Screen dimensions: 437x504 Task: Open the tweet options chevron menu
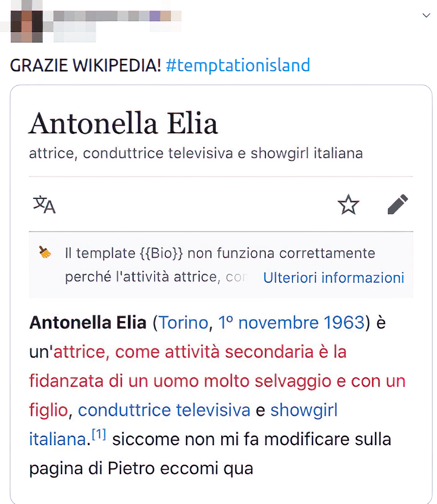click(426, 15)
